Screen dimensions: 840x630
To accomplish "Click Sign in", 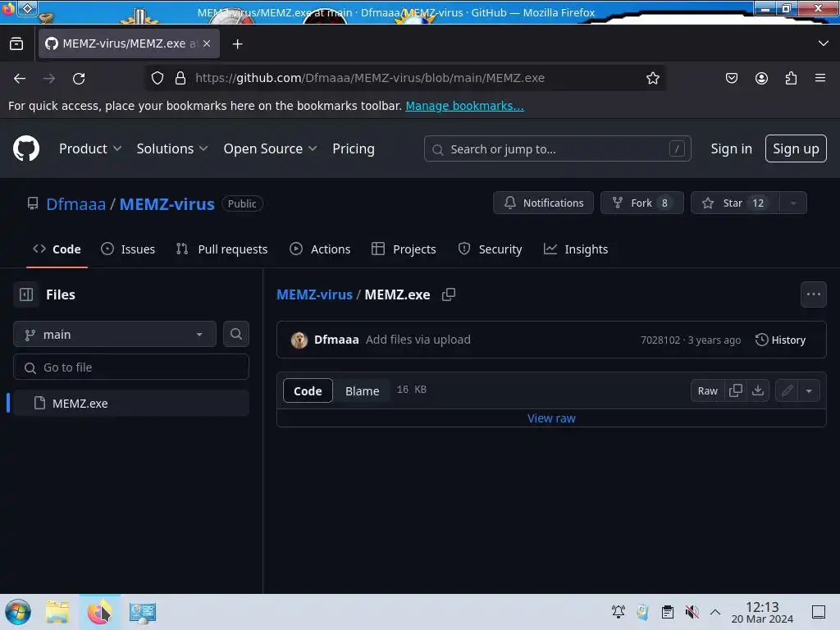I will coord(731,148).
